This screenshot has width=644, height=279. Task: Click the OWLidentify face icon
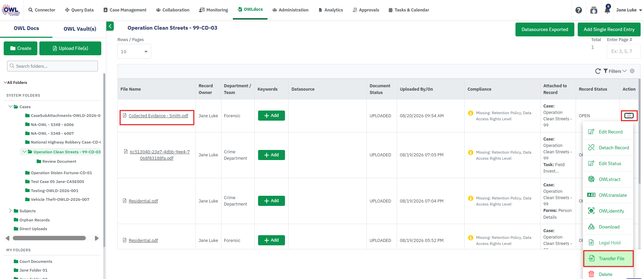pos(591,211)
